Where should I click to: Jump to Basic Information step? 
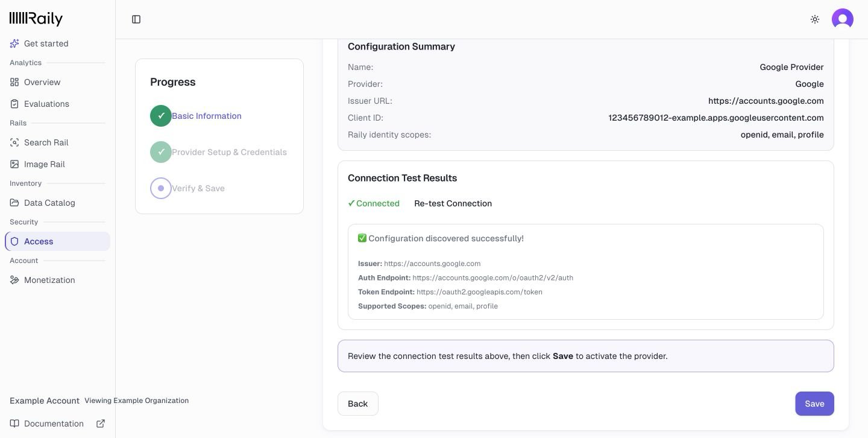point(207,116)
